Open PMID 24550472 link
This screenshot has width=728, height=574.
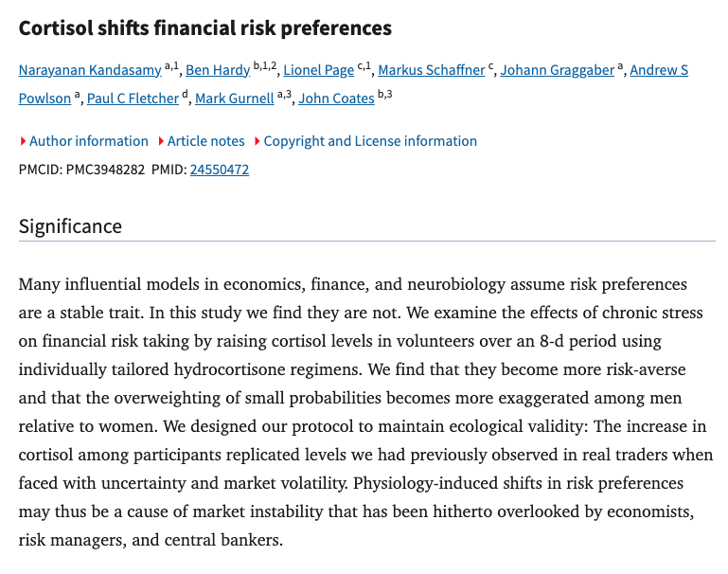point(219,170)
